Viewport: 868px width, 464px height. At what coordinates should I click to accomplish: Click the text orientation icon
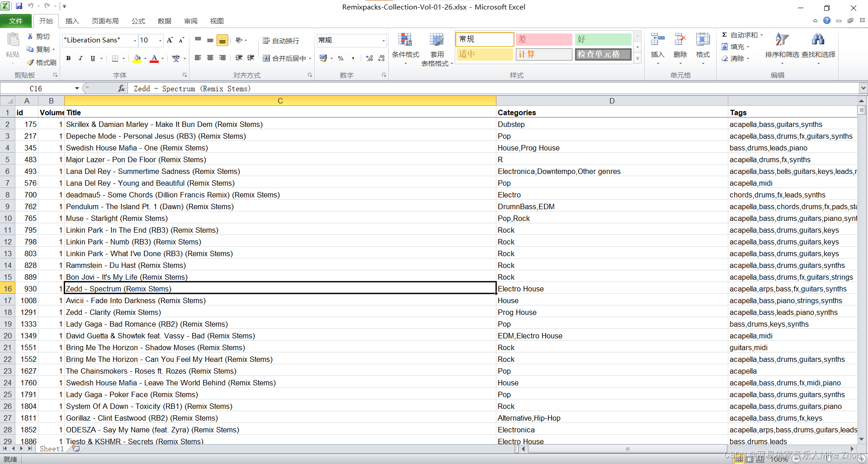(x=239, y=40)
